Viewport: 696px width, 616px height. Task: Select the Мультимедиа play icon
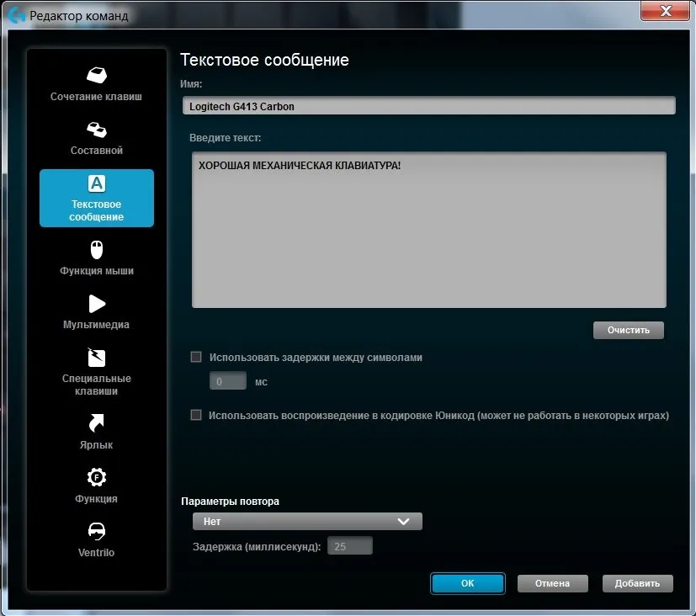click(96, 304)
